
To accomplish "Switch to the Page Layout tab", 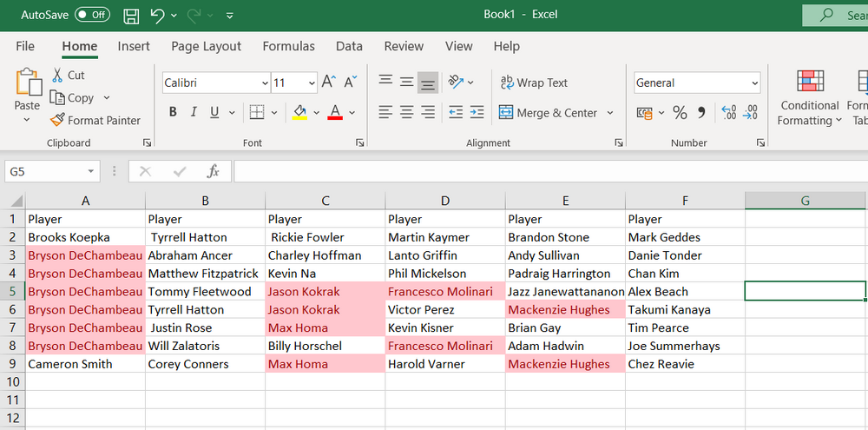I will [206, 46].
